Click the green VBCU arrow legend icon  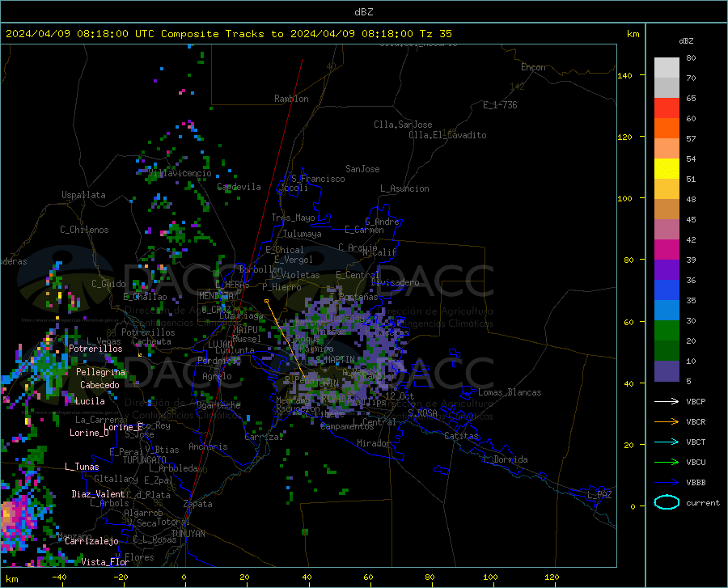[667, 462]
